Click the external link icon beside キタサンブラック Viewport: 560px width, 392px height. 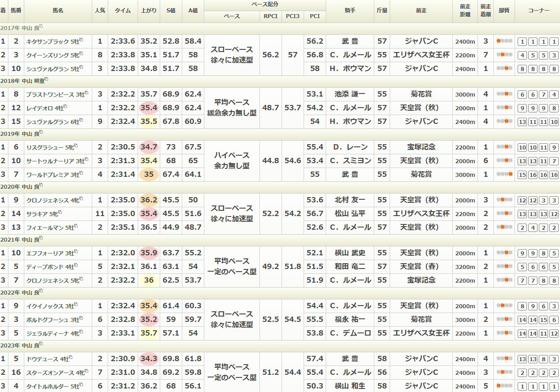(82, 40)
